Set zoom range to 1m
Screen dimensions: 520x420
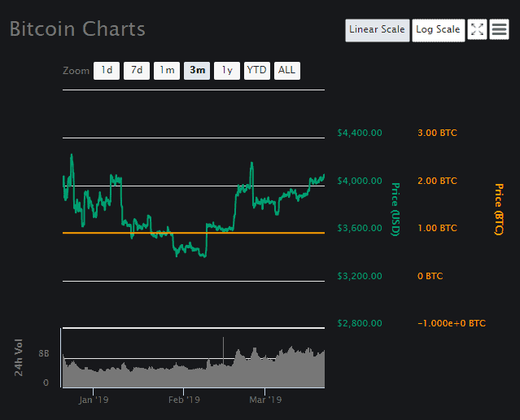coord(167,70)
